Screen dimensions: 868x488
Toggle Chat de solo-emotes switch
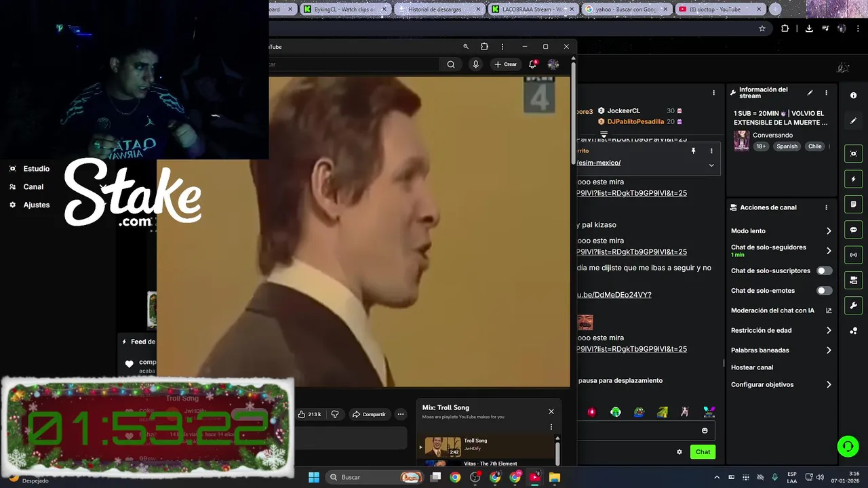tap(824, 291)
